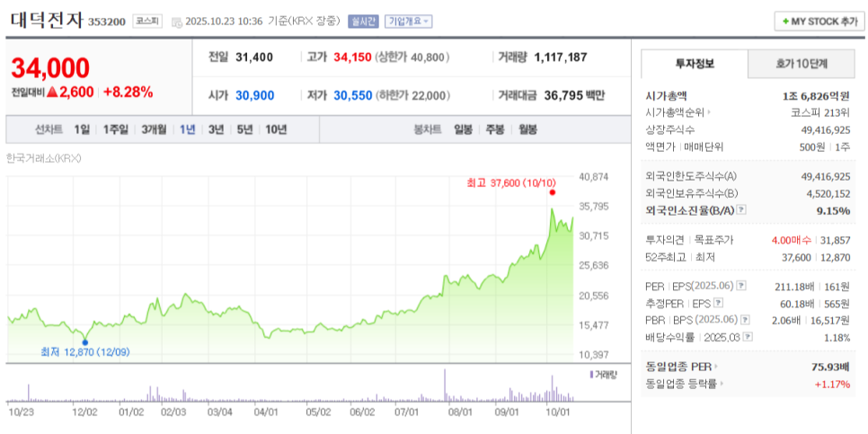868x434 pixels.
Task: Click 4.00매수 investment opinion value
Action: 792,240
